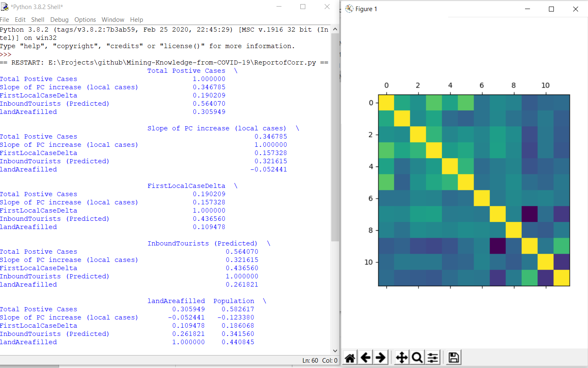The width and height of the screenshot is (588, 368).
Task: Open the Edit menu
Action: click(x=20, y=20)
